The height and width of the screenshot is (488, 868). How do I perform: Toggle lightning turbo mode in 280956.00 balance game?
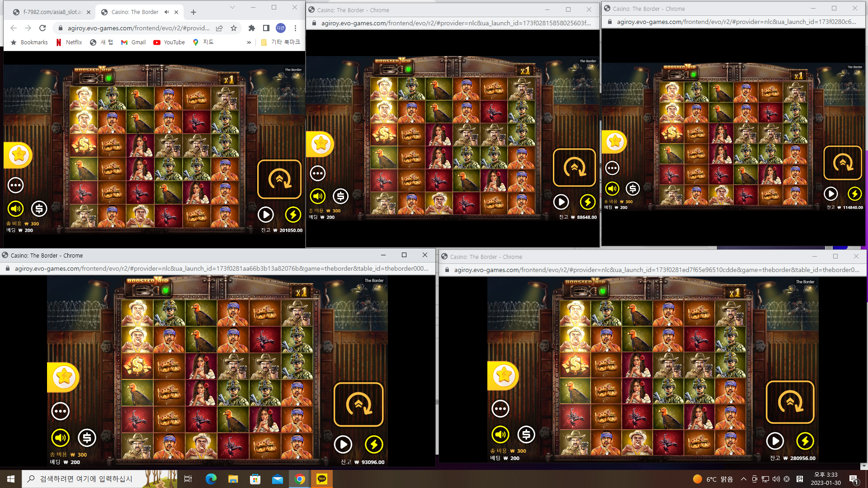coord(805,441)
